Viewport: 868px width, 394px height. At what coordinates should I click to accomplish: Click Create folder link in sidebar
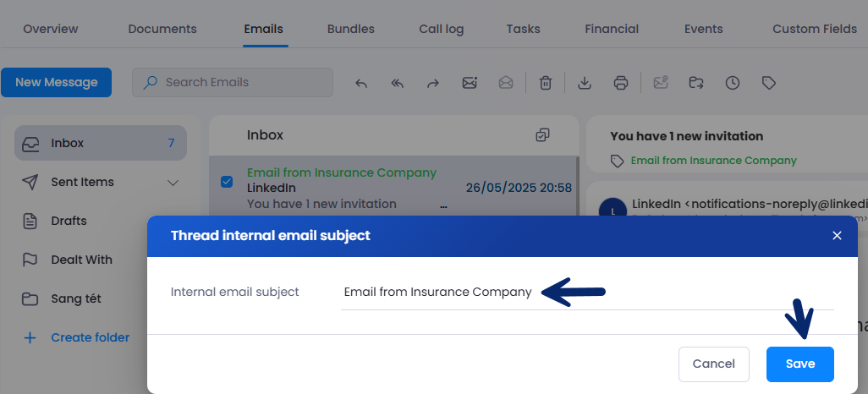90,337
